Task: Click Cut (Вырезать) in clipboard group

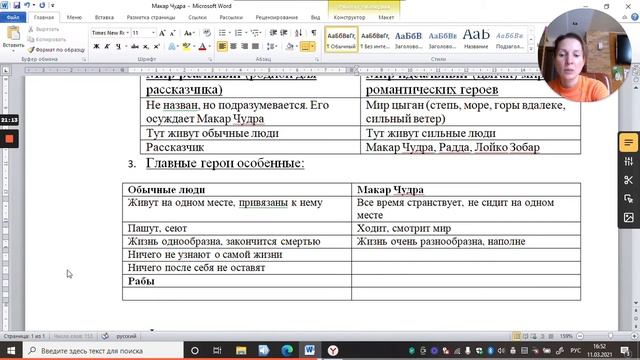Action: tap(44, 29)
